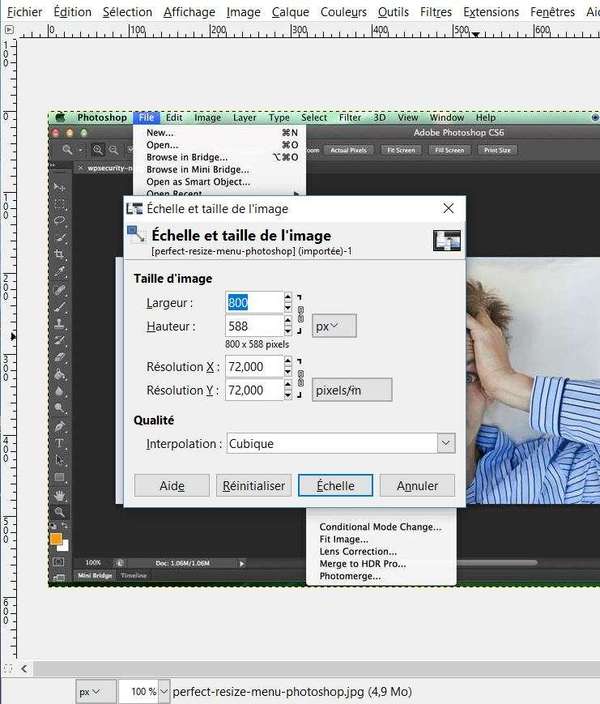Screen dimensions: 600x704
Task: Click the image preview thumbnail in the dialog header
Action: 446,240
